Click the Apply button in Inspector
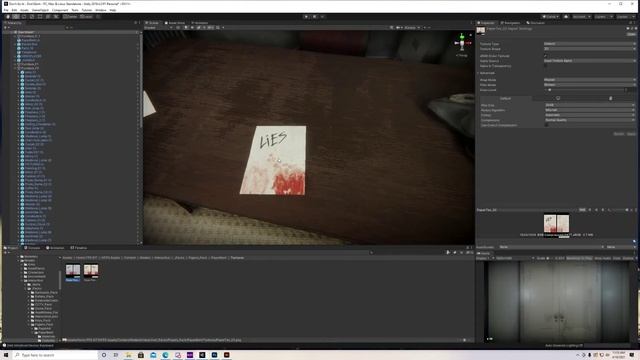Viewport: 640px width, 360px height. click(x=631, y=134)
